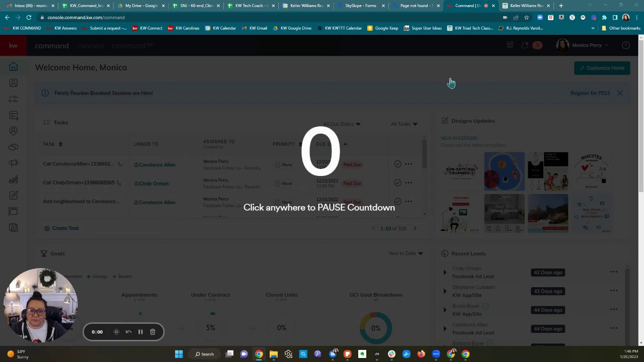Click phone icon beside Call ConstanceAllen task

(x=120, y=164)
